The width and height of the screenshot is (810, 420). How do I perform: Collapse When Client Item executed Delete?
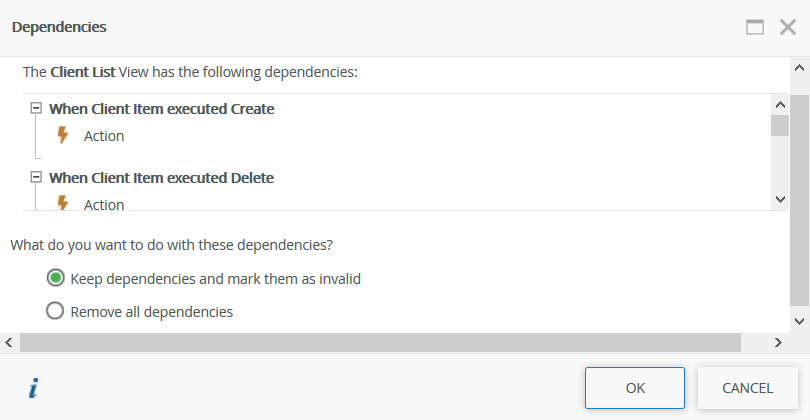(x=37, y=177)
